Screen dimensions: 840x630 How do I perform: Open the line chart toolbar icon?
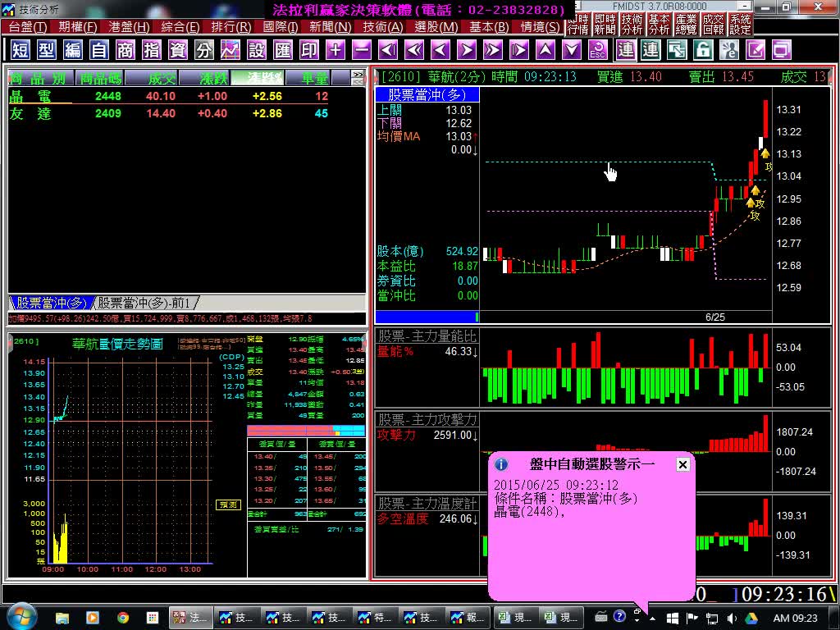(230, 50)
